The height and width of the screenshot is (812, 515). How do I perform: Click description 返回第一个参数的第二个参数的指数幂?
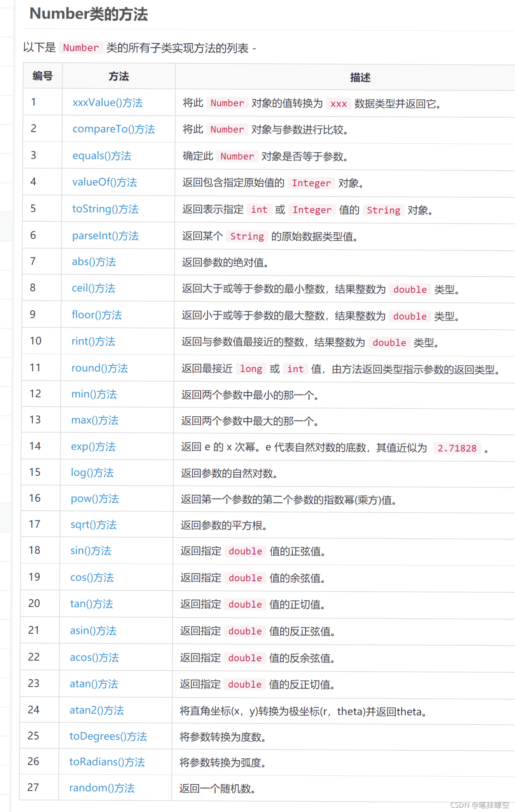coord(288,500)
